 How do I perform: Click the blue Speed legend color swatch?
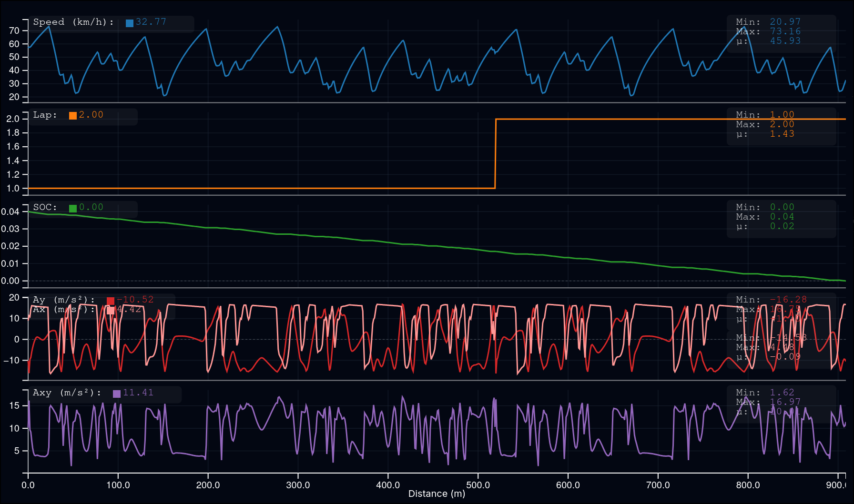(x=129, y=23)
